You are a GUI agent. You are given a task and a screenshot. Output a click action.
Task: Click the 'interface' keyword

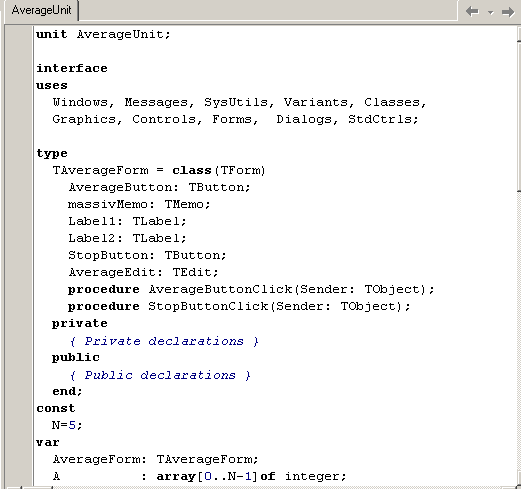[72, 68]
